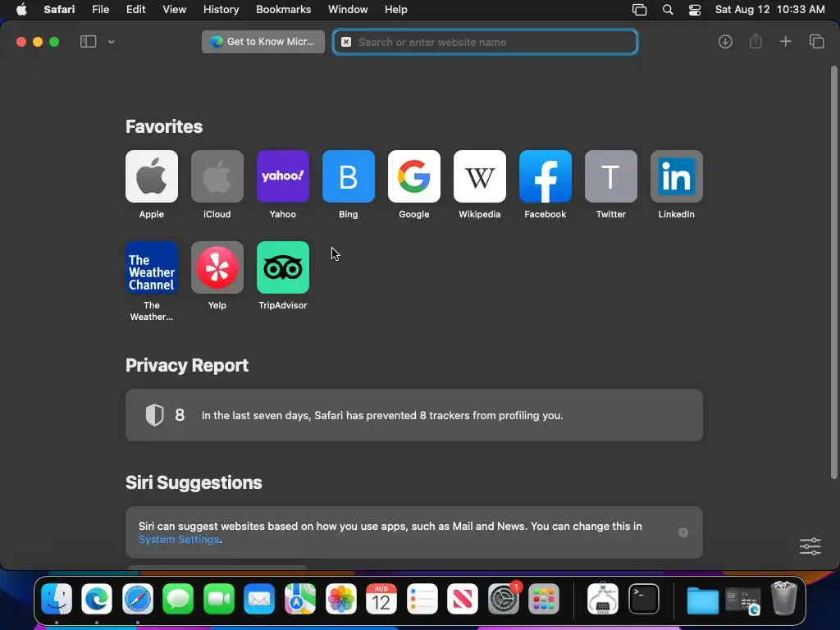The width and height of the screenshot is (840, 630).
Task: Follow the System Settings link
Action: click(x=179, y=540)
